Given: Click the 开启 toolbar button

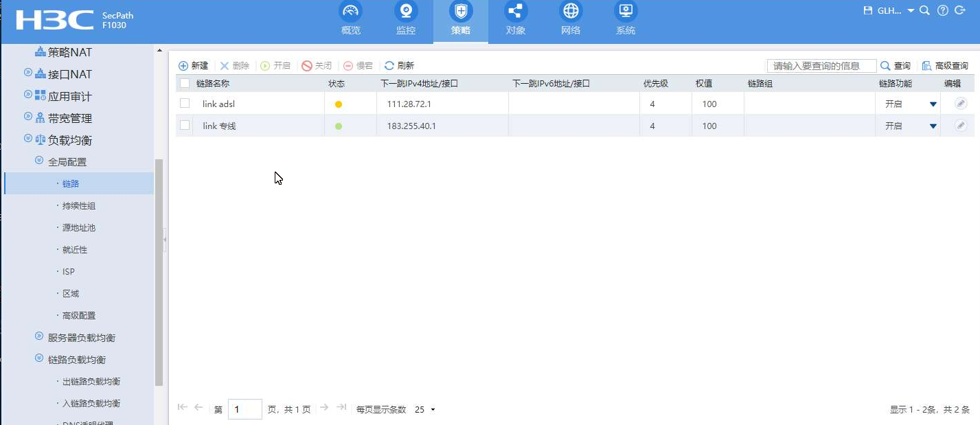Looking at the screenshot, I should tap(275, 66).
